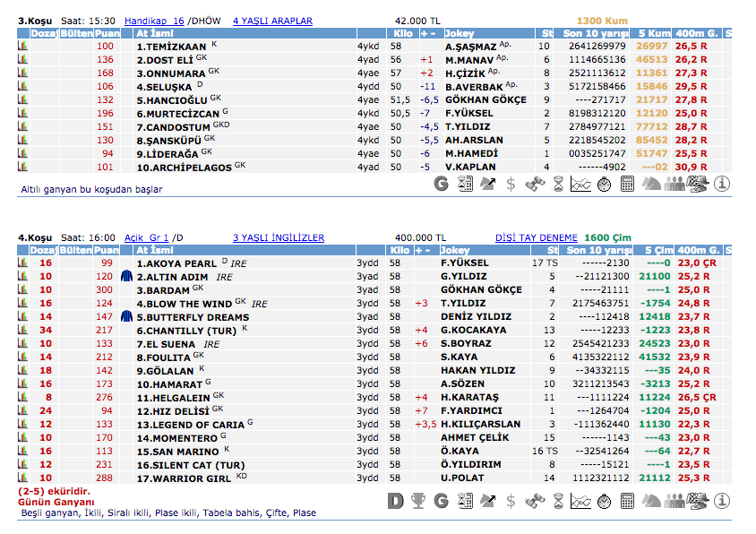Open the 'Açık Gr 1' link

click(146, 237)
